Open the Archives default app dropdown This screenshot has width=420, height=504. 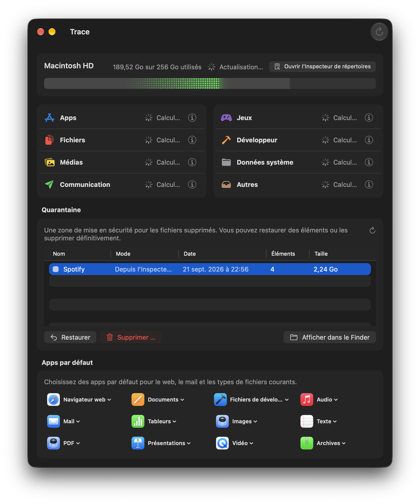click(x=323, y=443)
